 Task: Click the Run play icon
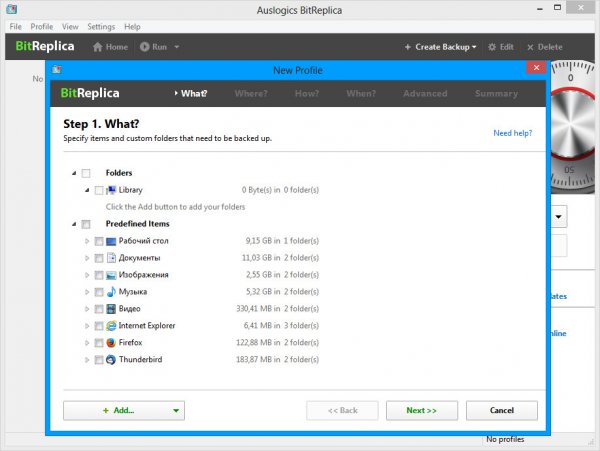click(144, 47)
